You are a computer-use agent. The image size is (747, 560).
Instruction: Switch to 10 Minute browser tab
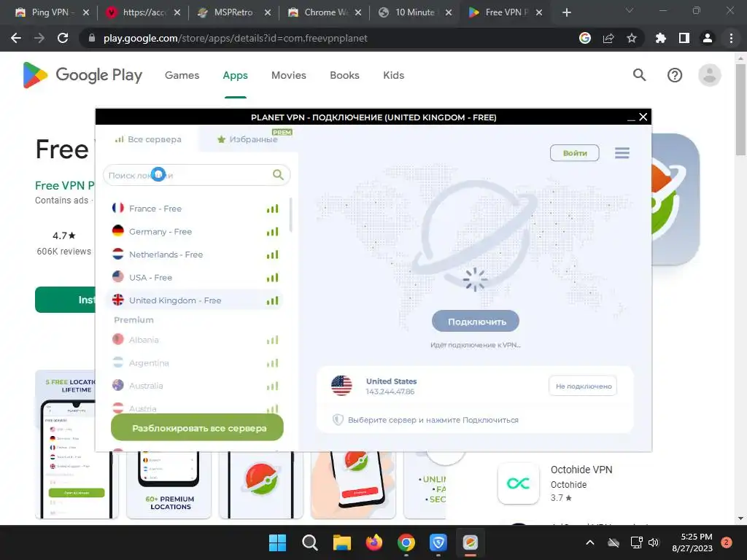414,12
